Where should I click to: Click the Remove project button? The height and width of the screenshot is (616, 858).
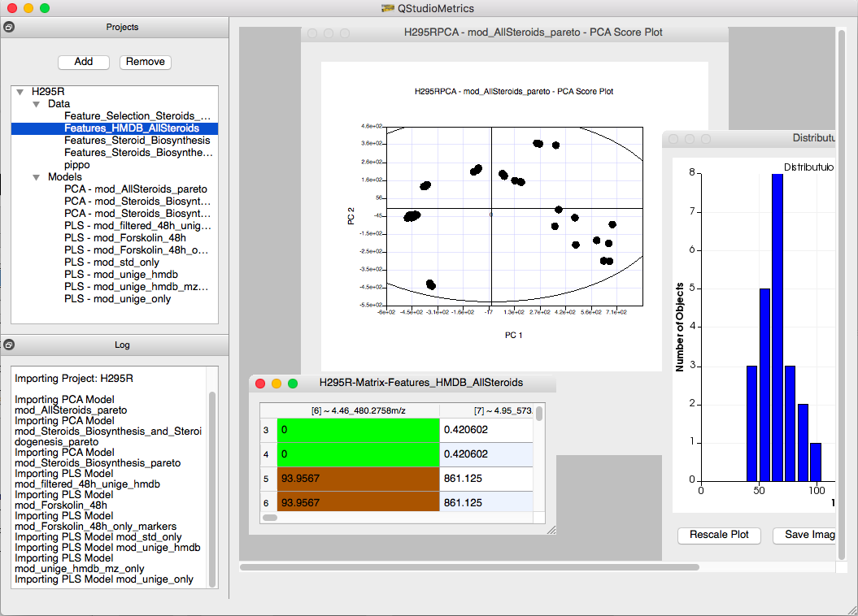pos(145,62)
